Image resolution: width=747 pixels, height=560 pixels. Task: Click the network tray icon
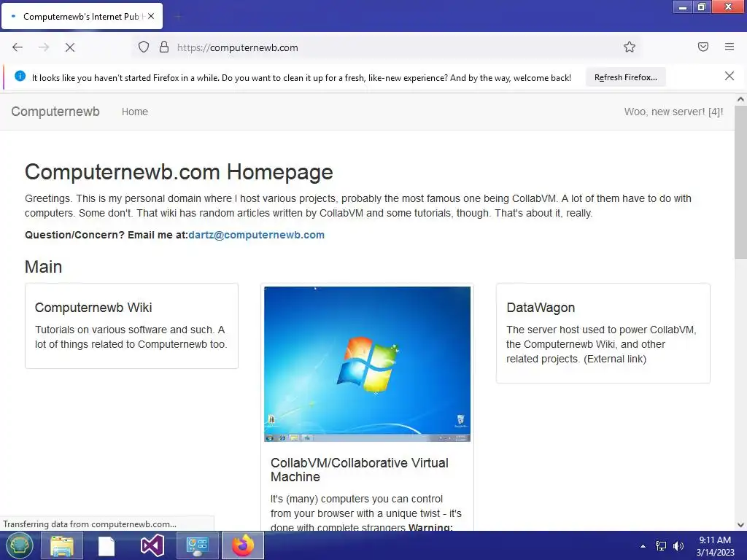point(661,546)
